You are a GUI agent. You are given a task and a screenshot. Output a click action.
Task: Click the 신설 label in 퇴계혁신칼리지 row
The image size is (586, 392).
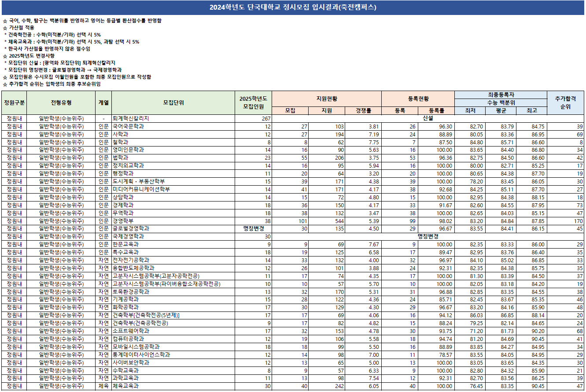pyautogui.click(x=428, y=119)
